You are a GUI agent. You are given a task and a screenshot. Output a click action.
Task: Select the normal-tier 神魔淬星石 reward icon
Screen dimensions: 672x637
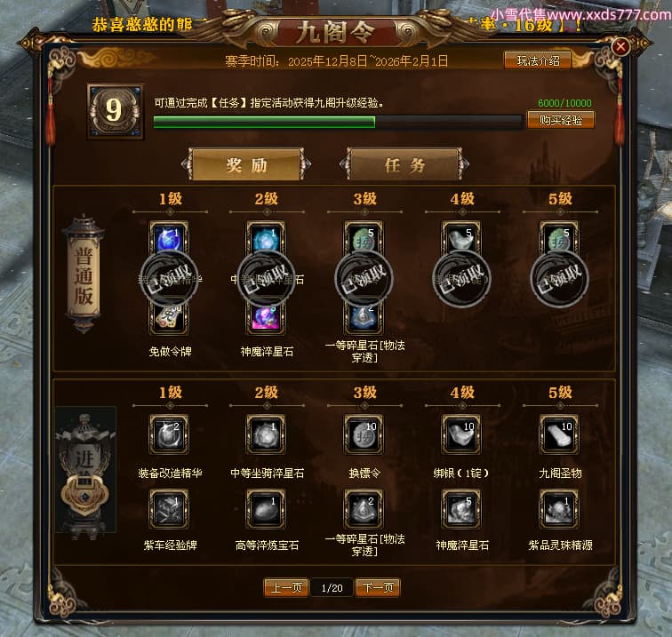click(x=266, y=316)
